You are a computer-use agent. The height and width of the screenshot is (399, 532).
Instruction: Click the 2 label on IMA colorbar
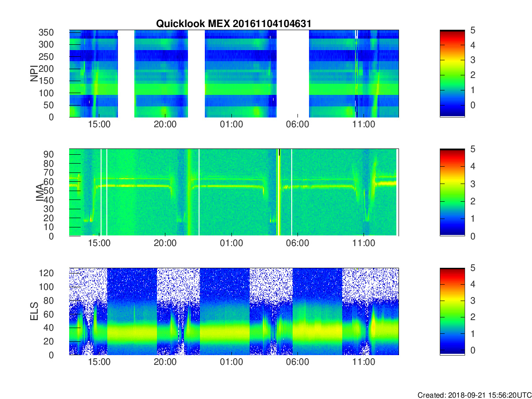472,201
